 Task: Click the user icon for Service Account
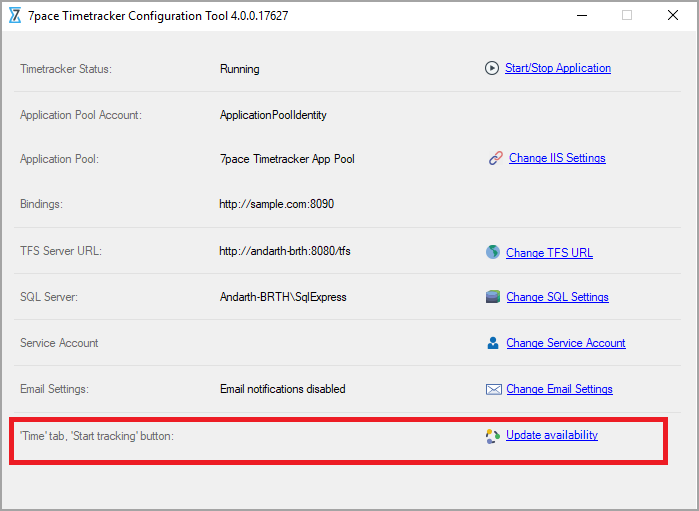click(x=493, y=343)
